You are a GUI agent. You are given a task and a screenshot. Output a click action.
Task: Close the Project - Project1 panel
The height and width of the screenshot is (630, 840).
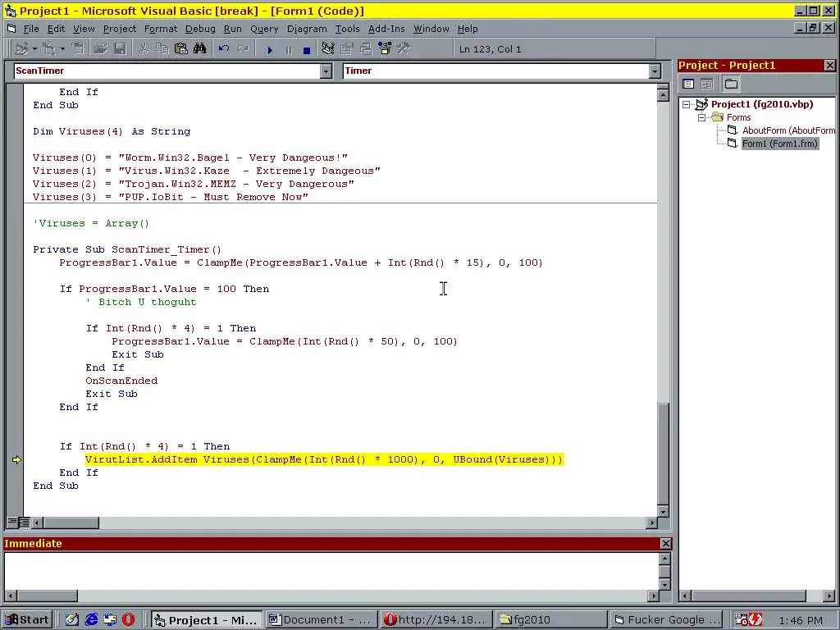tap(829, 66)
